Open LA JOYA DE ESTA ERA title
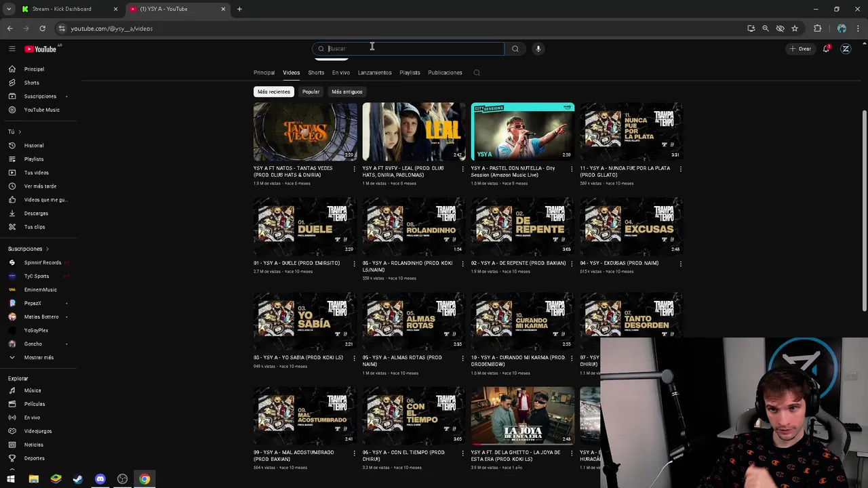Viewport: 868px width, 488px height. tap(516, 455)
